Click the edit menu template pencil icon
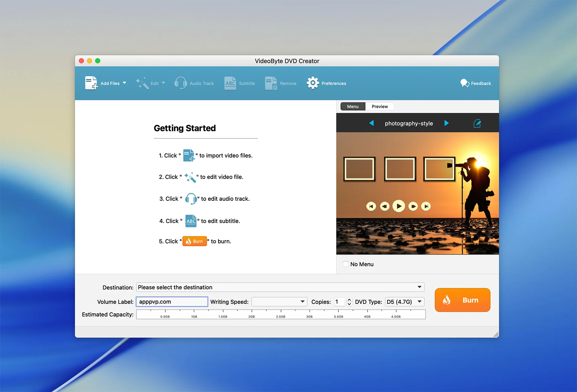The image size is (577, 392). tap(477, 123)
